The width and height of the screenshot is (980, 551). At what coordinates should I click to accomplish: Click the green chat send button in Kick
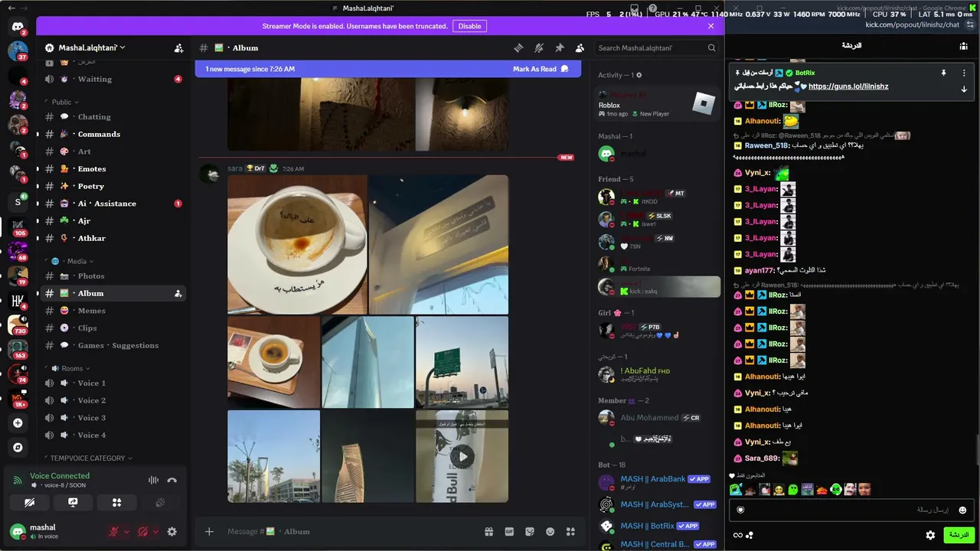[957, 535]
